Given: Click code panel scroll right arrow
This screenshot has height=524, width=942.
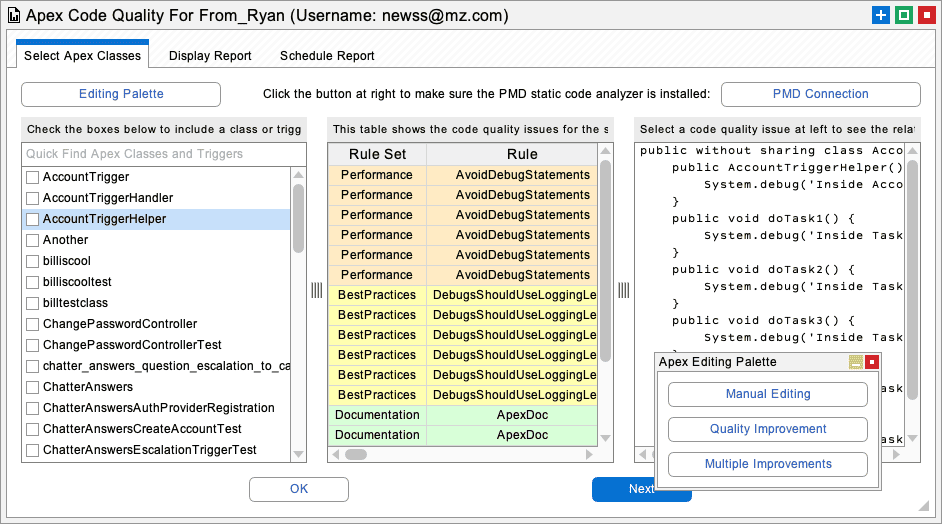Looking at the screenshot, I should (x=896, y=454).
